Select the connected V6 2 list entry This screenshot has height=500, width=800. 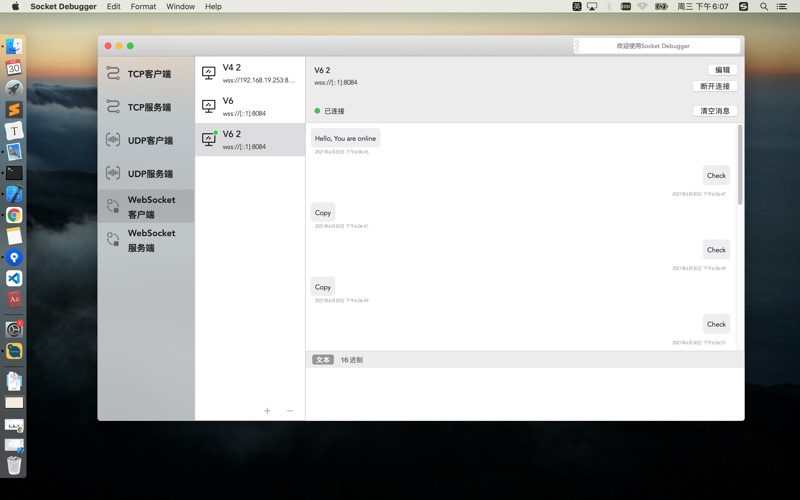pyautogui.click(x=250, y=139)
